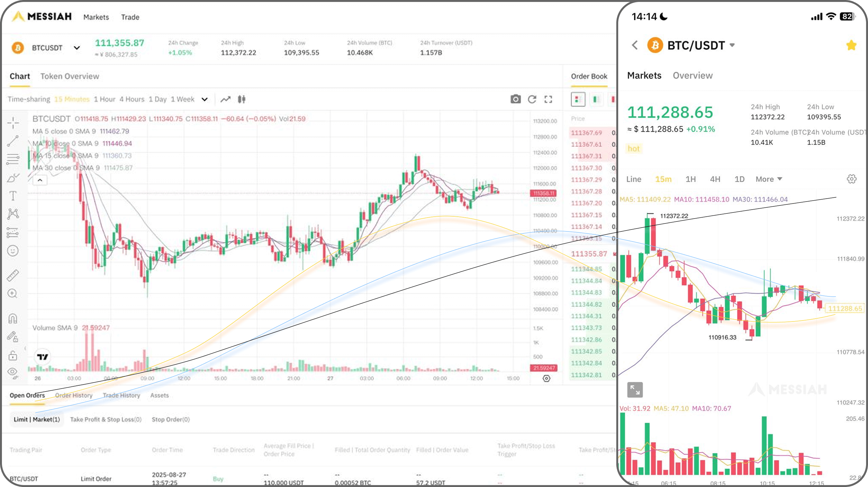Select buy-only green order book view
868x487 pixels.
click(595, 99)
